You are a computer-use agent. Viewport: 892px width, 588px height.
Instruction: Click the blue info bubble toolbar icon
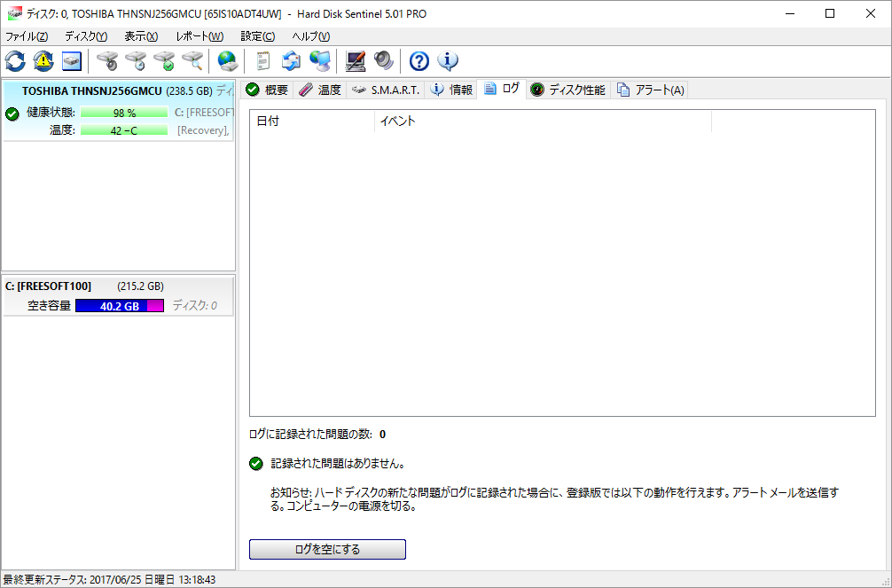click(x=448, y=61)
